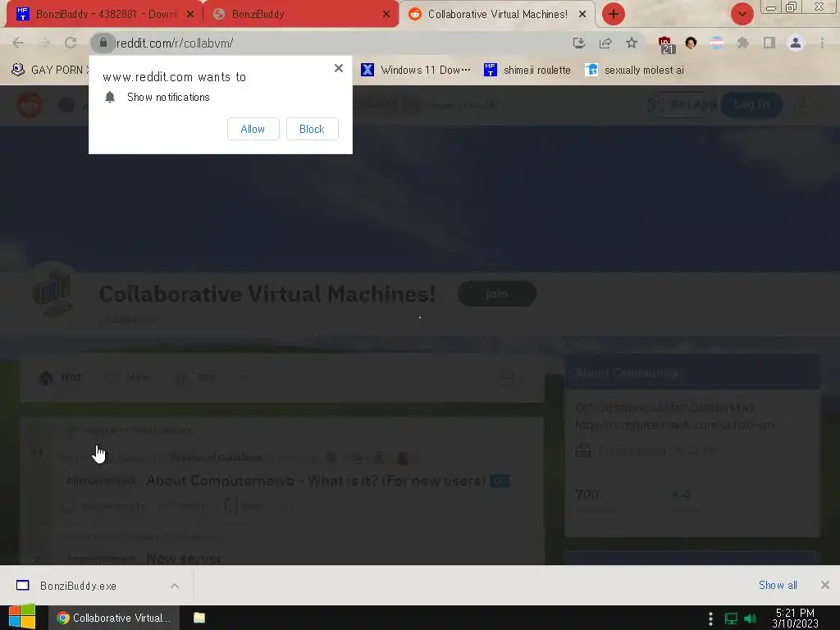
Task: Open Windows 11 Download bookmark
Action: point(416,70)
